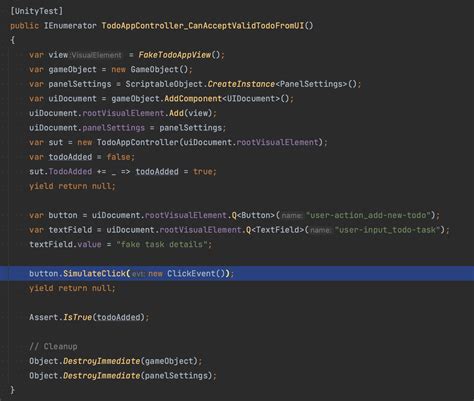
Task: Click string "user-action_add-new-todo"
Action: pos(368,215)
